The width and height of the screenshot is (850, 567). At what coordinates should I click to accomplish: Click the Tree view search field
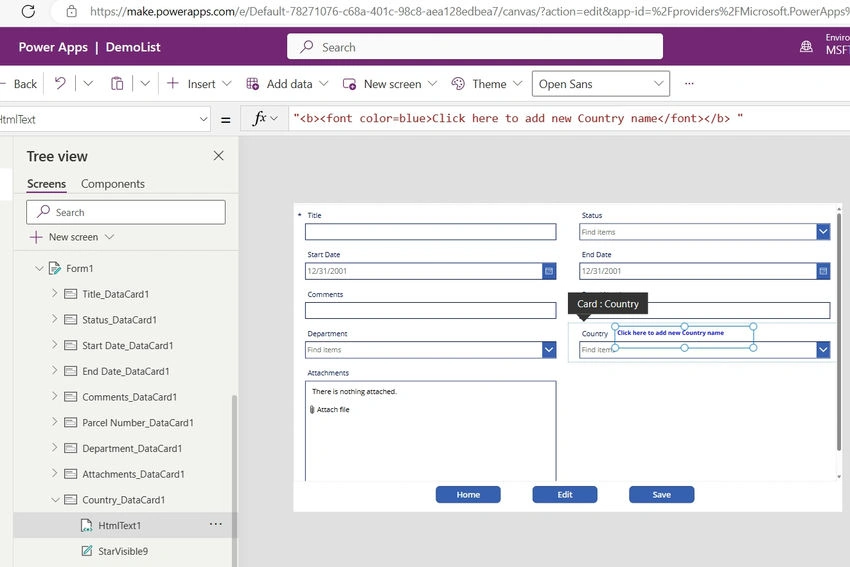126,212
